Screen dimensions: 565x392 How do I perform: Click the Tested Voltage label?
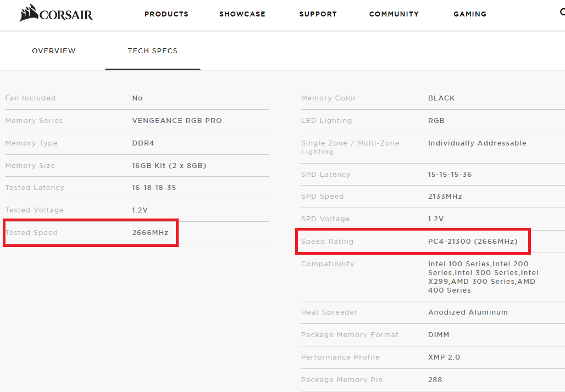(34, 210)
